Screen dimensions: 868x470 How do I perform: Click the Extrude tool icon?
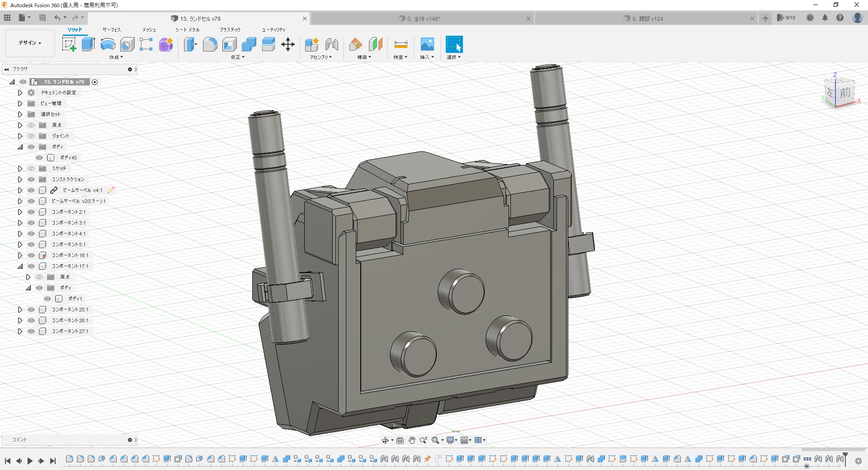point(88,44)
